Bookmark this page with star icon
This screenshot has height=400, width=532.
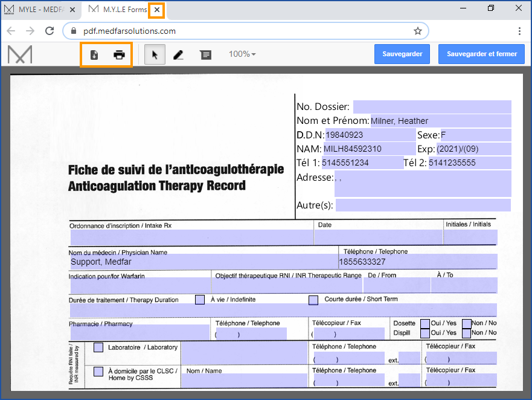coord(417,31)
